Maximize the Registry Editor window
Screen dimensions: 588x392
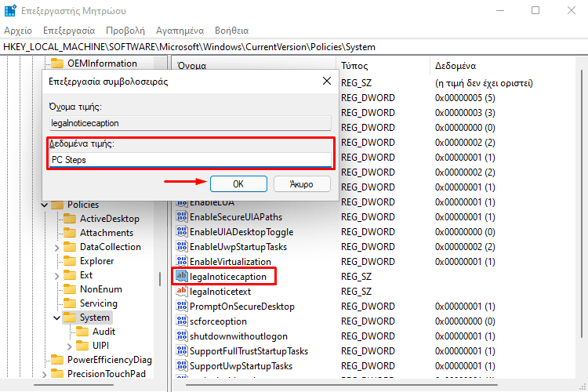point(535,10)
